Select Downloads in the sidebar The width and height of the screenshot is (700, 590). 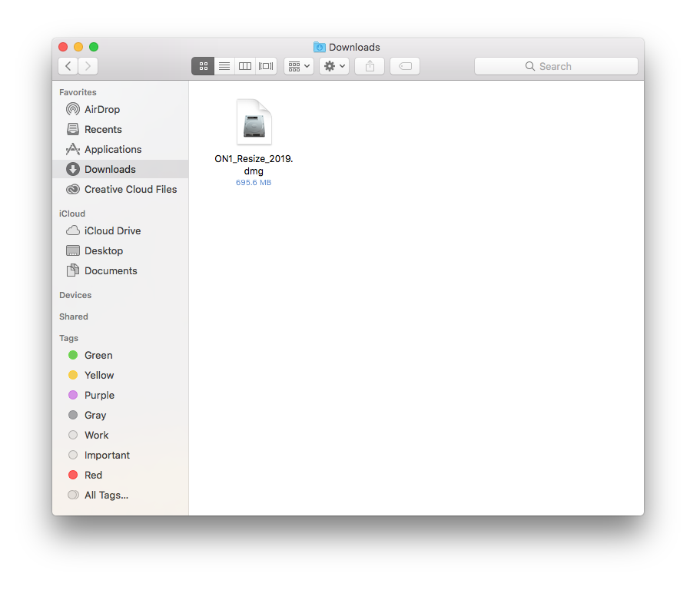click(120, 169)
